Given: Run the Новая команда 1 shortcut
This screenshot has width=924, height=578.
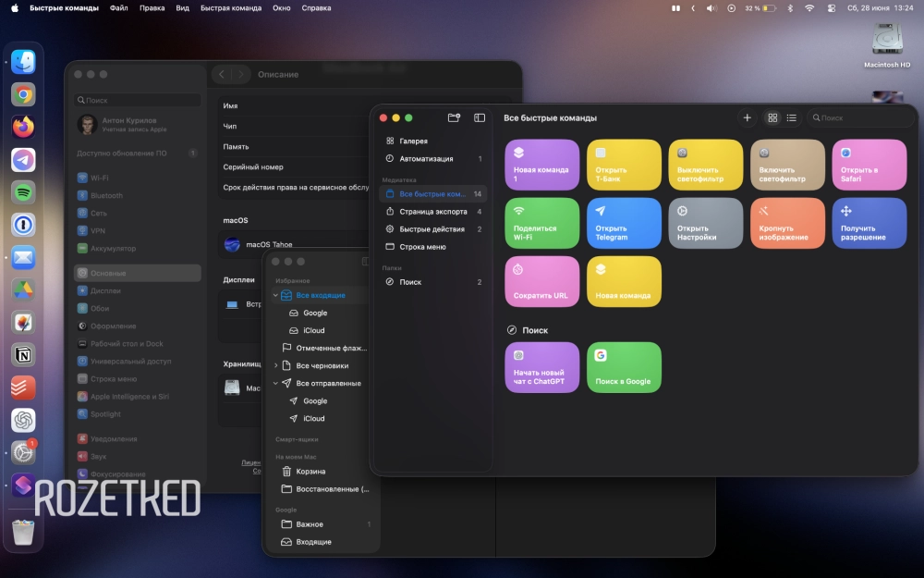Looking at the screenshot, I should click(542, 165).
